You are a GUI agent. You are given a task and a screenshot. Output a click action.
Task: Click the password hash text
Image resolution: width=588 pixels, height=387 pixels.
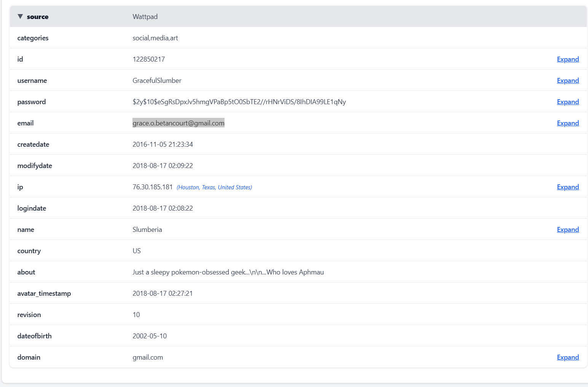[239, 102]
